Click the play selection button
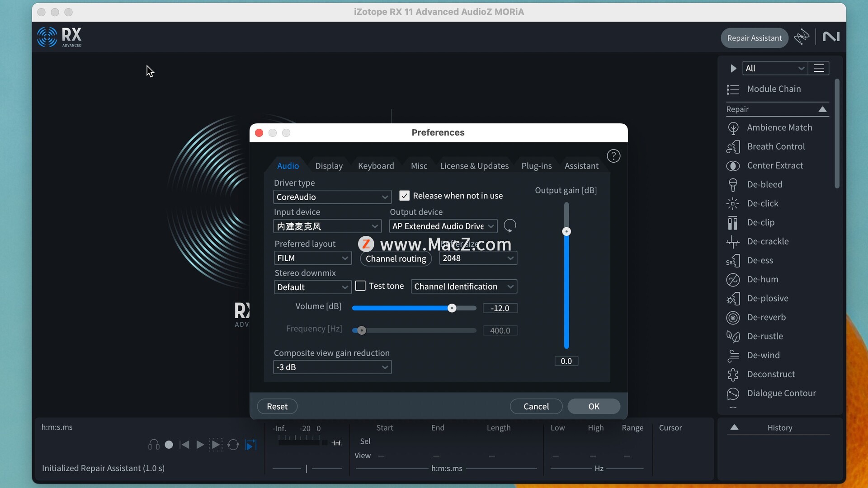Screen dimensions: 868x488 tap(216, 445)
